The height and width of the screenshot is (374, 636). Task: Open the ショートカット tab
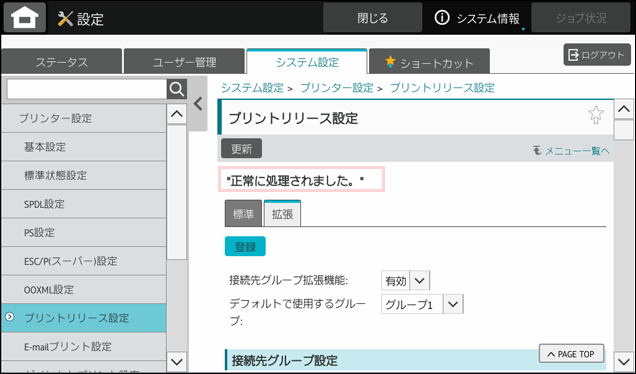click(430, 62)
